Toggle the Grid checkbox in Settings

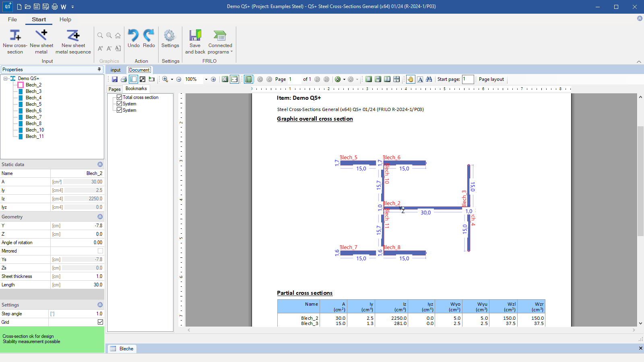[100, 322]
